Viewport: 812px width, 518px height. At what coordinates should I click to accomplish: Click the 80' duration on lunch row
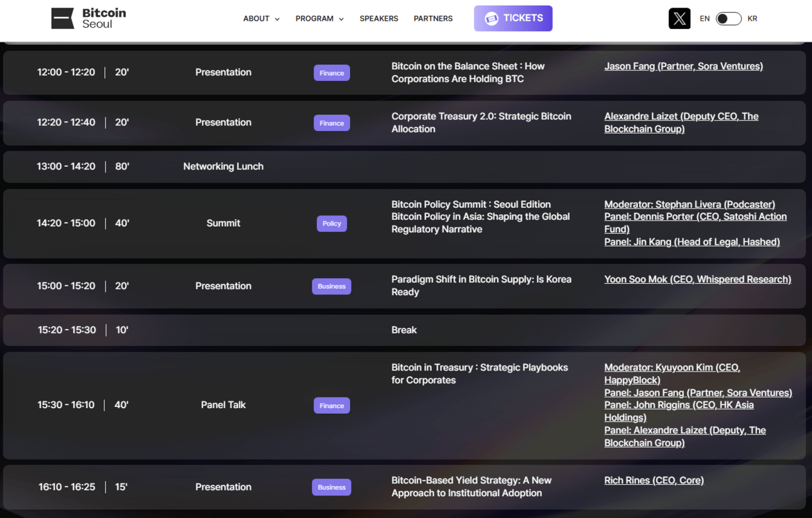click(122, 166)
